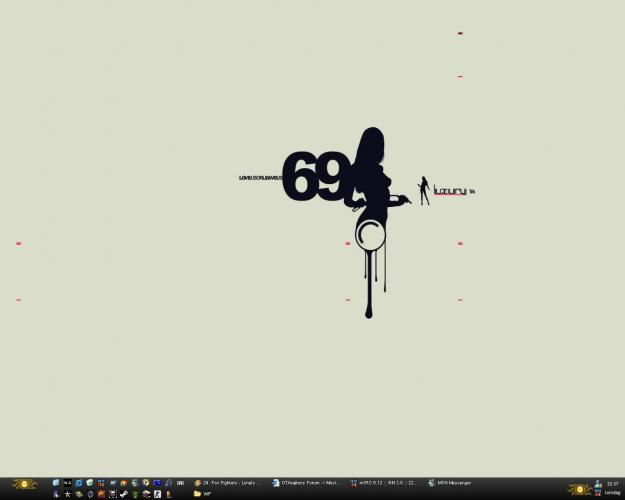Launch the yellow round media player icon
This screenshot has height=500, width=625.
coord(146,483)
